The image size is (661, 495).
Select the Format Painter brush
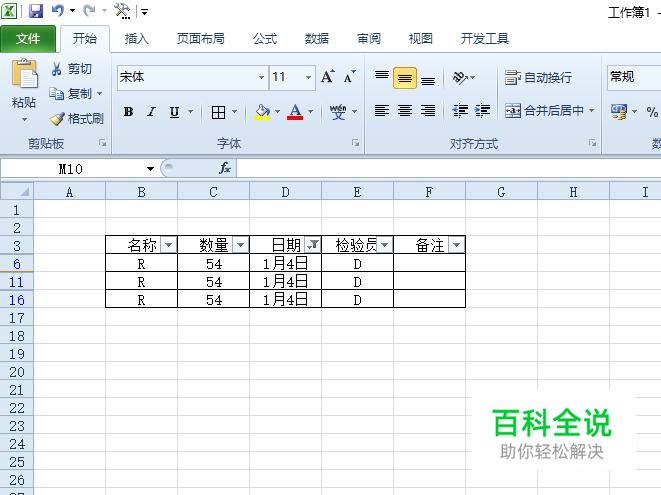57,119
